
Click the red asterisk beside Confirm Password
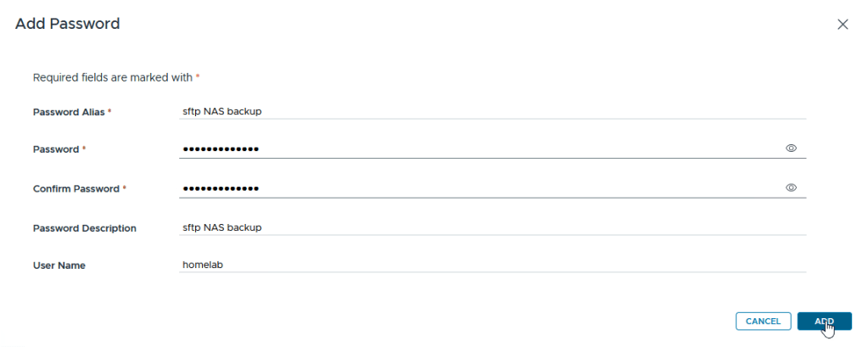tap(125, 188)
